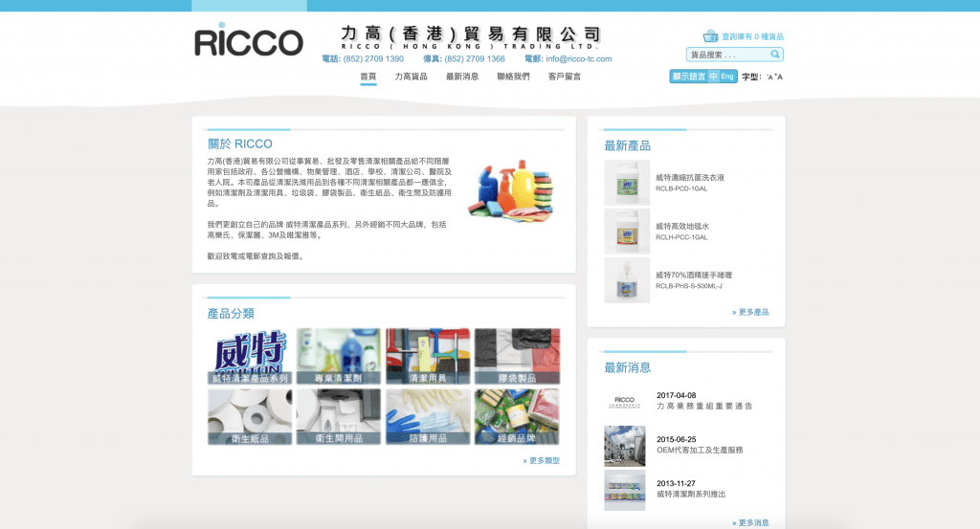This screenshot has width=980, height=529.
Task: Click the info@ricco-tc.com email link
Action: (x=579, y=58)
